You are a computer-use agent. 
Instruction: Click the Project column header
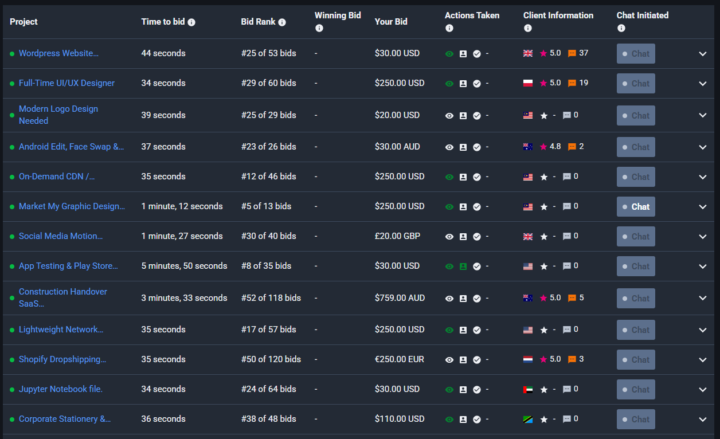[x=23, y=22]
